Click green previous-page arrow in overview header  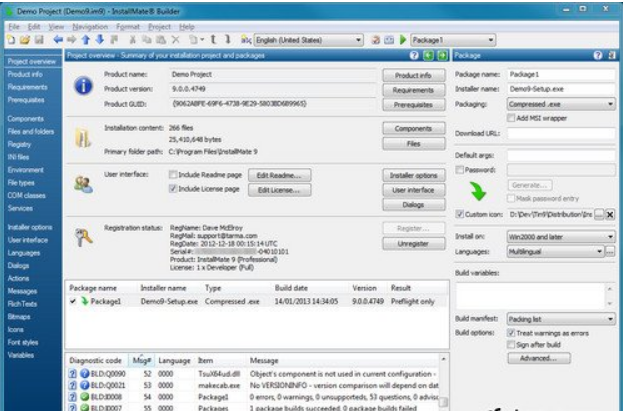point(428,55)
